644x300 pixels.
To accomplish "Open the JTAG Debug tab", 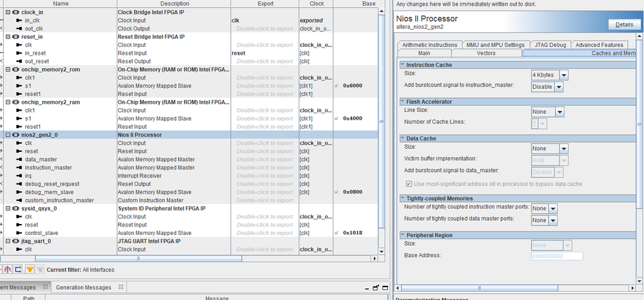I will click(551, 44).
